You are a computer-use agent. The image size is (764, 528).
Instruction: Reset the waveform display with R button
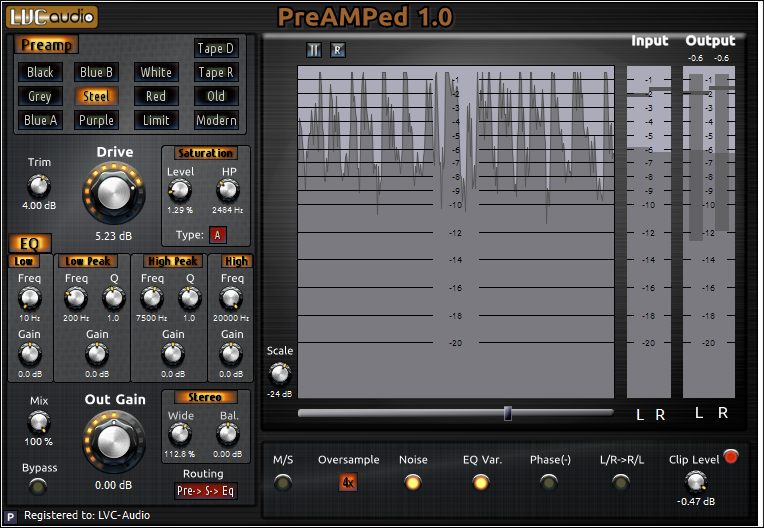click(338, 50)
